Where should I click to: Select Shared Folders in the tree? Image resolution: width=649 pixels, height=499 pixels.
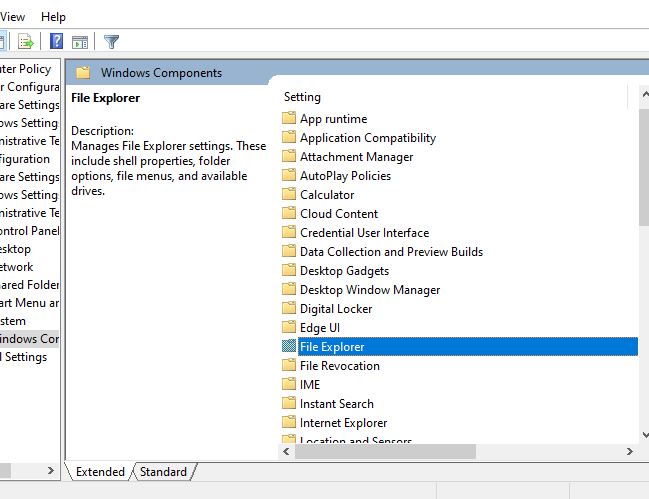(x=29, y=285)
